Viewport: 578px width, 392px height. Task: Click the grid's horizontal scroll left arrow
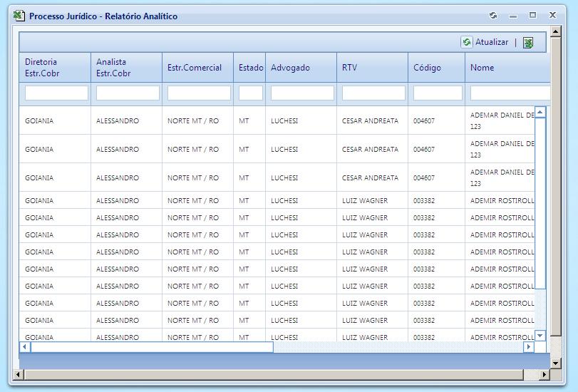click(x=25, y=347)
